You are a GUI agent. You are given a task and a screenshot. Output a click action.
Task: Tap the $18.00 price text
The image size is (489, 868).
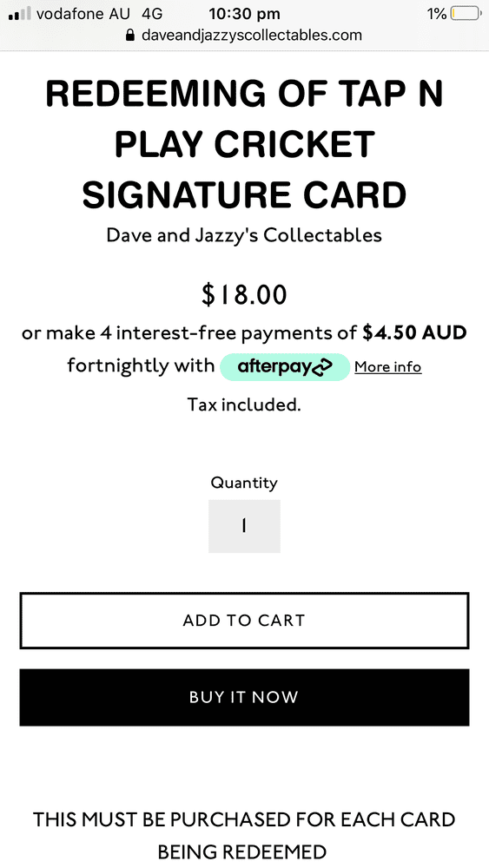(244, 295)
